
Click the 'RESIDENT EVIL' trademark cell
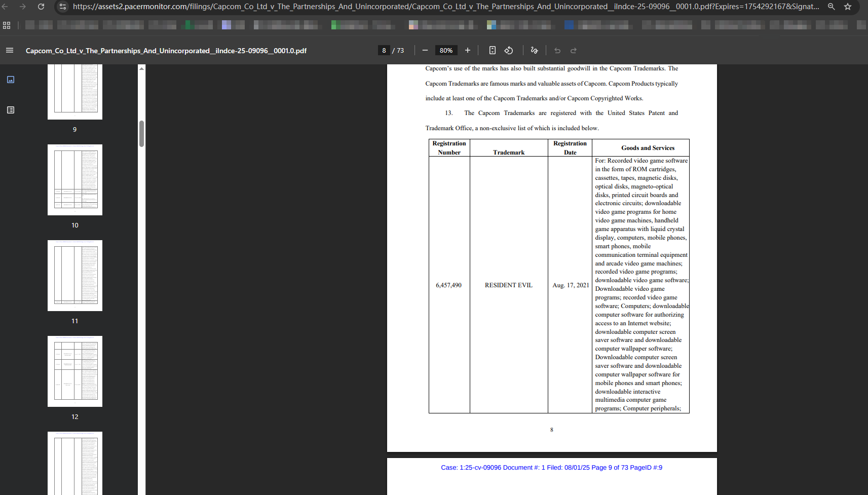pyautogui.click(x=509, y=285)
